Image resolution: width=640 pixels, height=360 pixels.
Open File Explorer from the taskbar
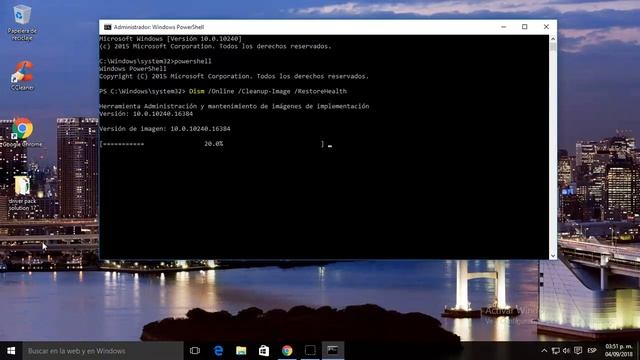[241, 351]
